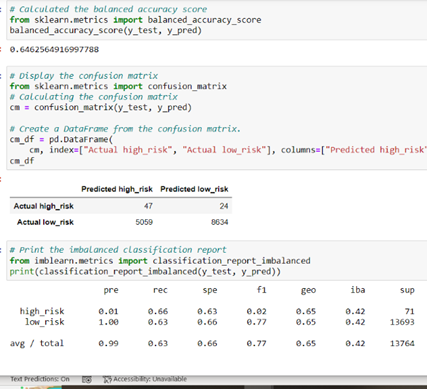Image resolution: width=427 pixels, height=389 pixels.
Task: Select the low_risk precision value 1.00
Action: click(108, 322)
